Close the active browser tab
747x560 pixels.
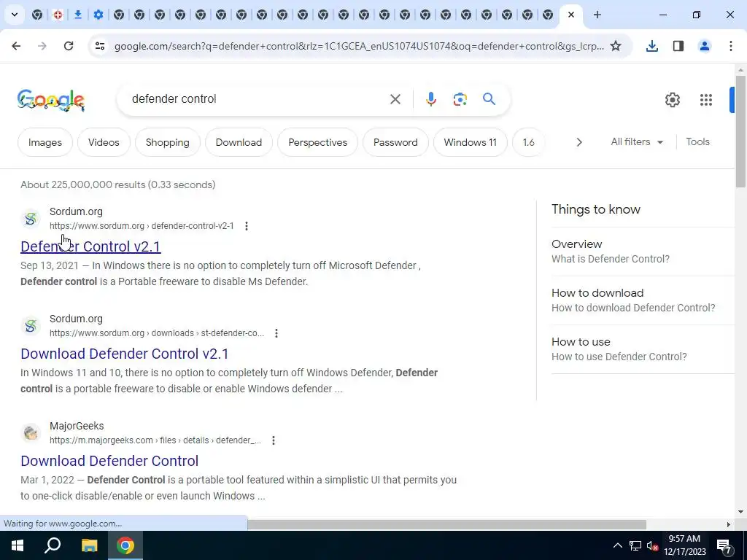(x=570, y=15)
